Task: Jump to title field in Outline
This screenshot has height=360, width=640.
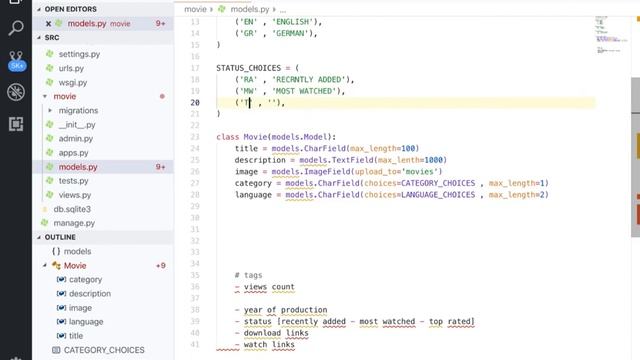Action: click(76, 336)
